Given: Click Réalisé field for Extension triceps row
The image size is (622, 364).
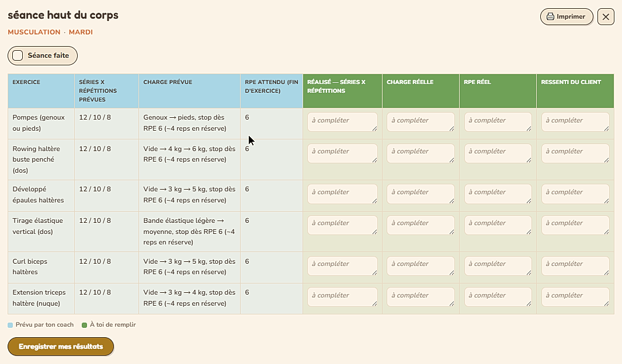Looking at the screenshot, I should pyautogui.click(x=342, y=297).
